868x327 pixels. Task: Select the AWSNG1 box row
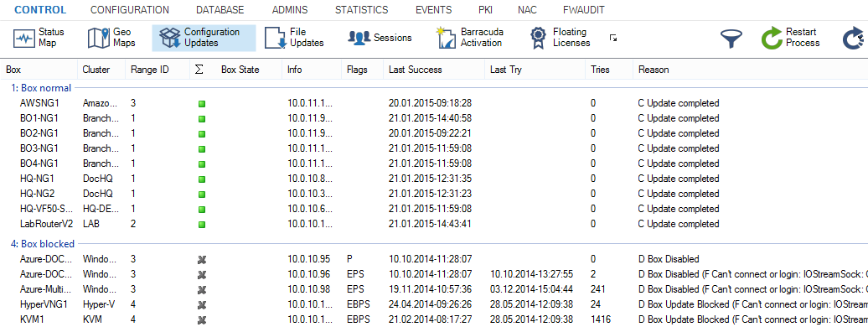434,103
